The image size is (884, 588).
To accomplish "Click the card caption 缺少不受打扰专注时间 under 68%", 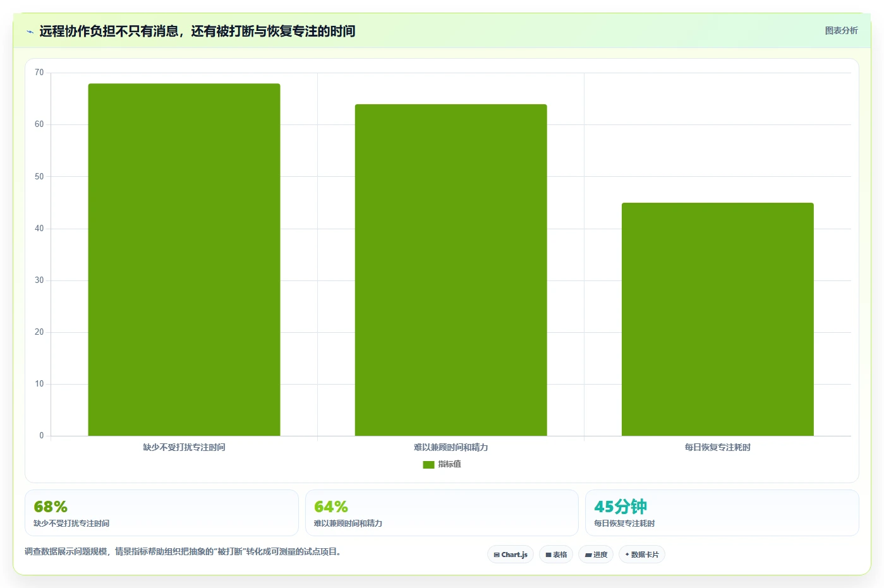I will pyautogui.click(x=71, y=524).
